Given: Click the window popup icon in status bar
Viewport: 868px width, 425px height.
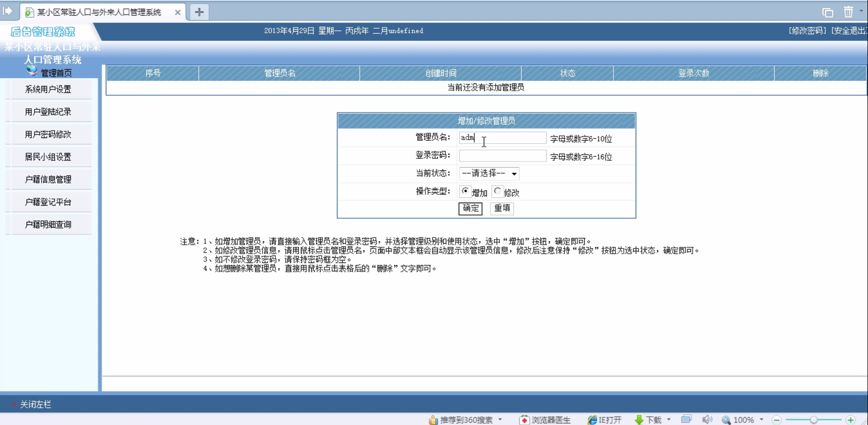Looking at the screenshot, I should pyautogui.click(x=686, y=419).
